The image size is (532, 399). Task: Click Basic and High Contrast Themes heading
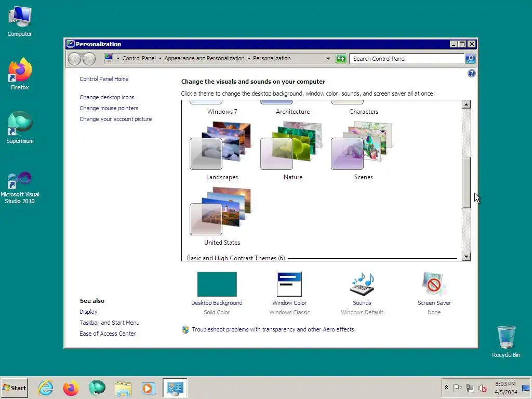point(236,258)
